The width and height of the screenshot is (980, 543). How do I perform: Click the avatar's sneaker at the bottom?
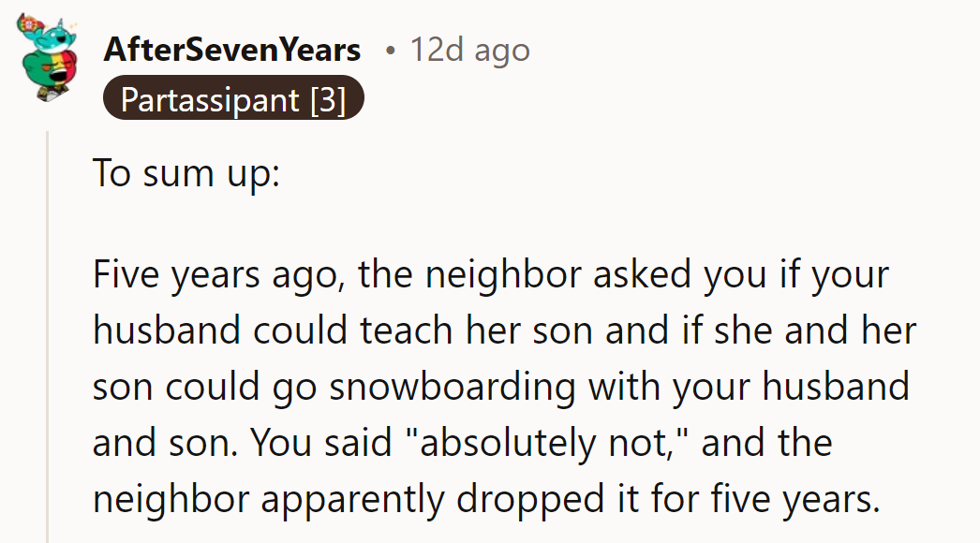pyautogui.click(x=52, y=93)
